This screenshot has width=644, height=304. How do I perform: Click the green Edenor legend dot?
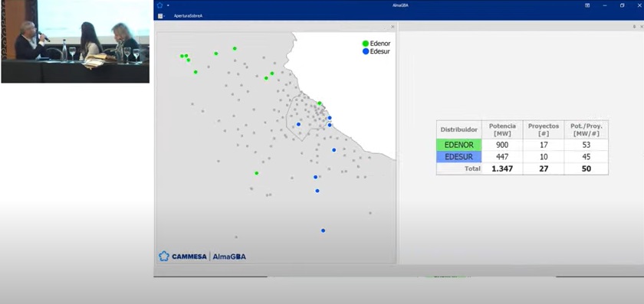(x=366, y=44)
